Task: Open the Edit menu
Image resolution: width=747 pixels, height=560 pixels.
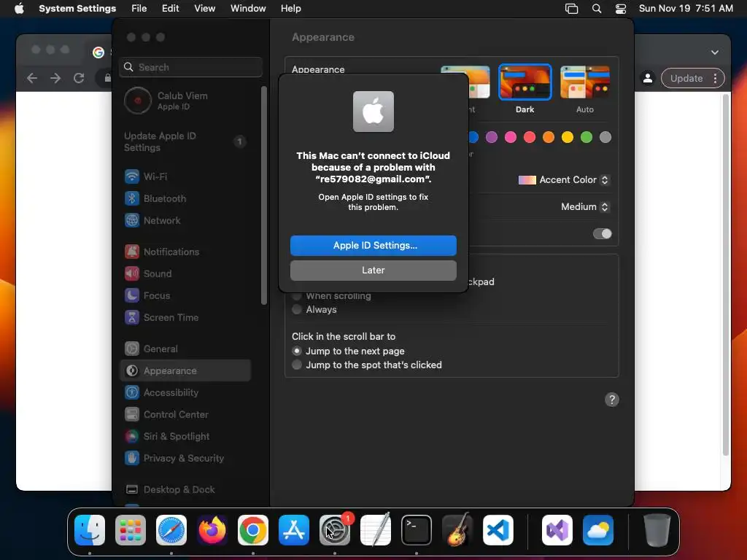Action: (x=170, y=8)
